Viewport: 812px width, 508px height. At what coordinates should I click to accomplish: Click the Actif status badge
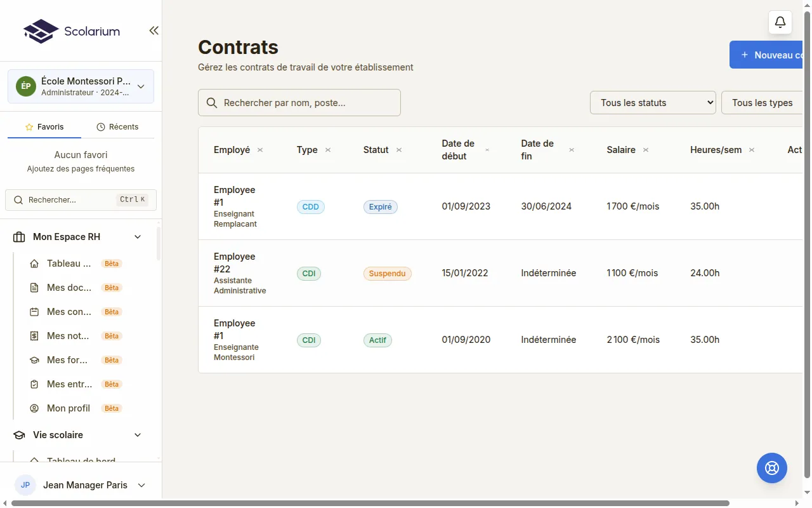click(x=377, y=340)
